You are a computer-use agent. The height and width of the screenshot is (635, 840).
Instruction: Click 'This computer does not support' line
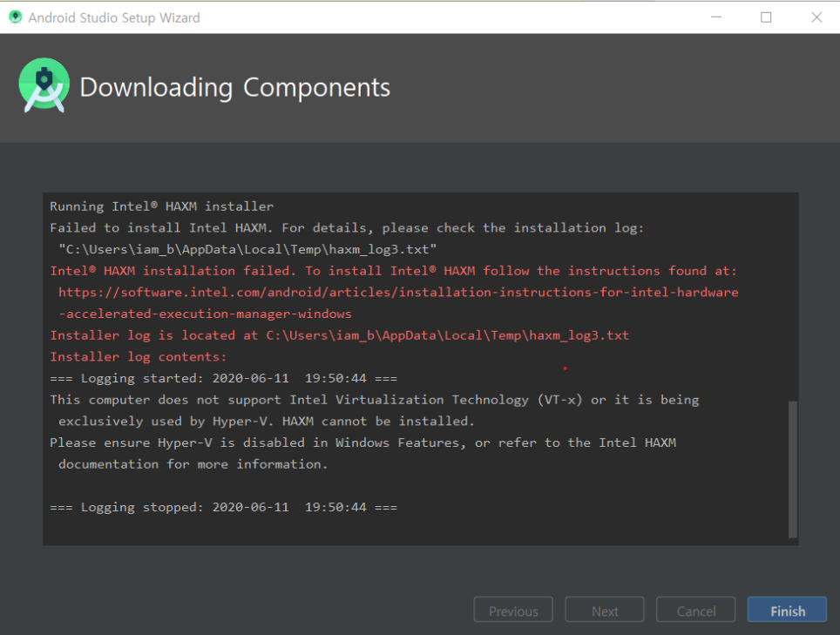tap(375, 400)
